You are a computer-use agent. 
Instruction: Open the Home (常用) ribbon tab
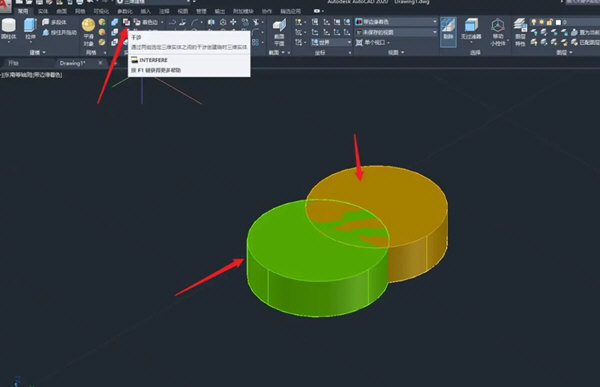coord(23,11)
